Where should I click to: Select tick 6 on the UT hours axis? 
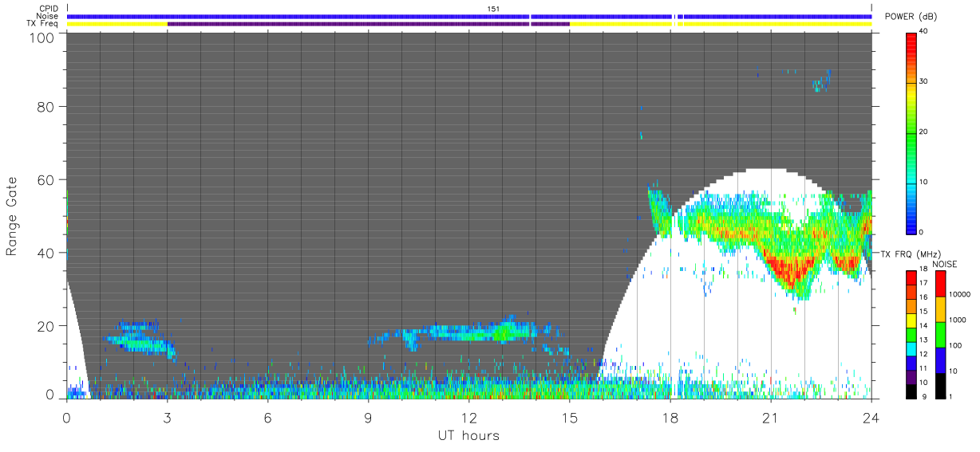click(267, 417)
